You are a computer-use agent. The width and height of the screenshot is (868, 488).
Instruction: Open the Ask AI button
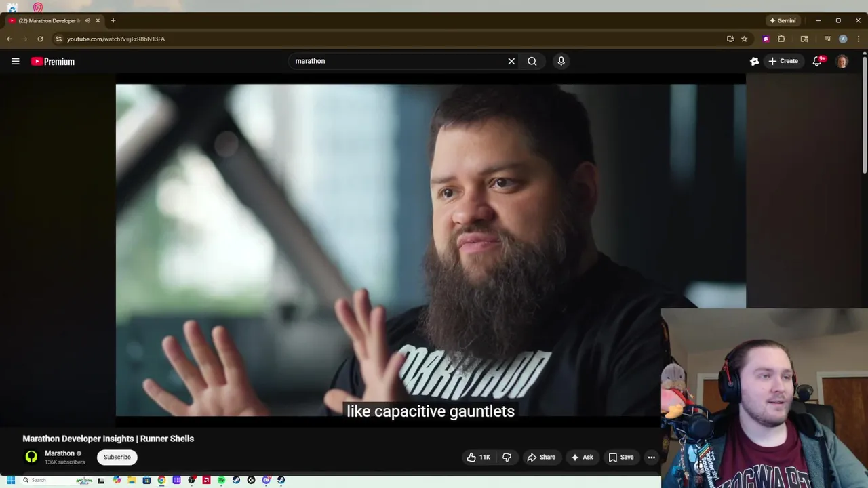pyautogui.click(x=582, y=457)
